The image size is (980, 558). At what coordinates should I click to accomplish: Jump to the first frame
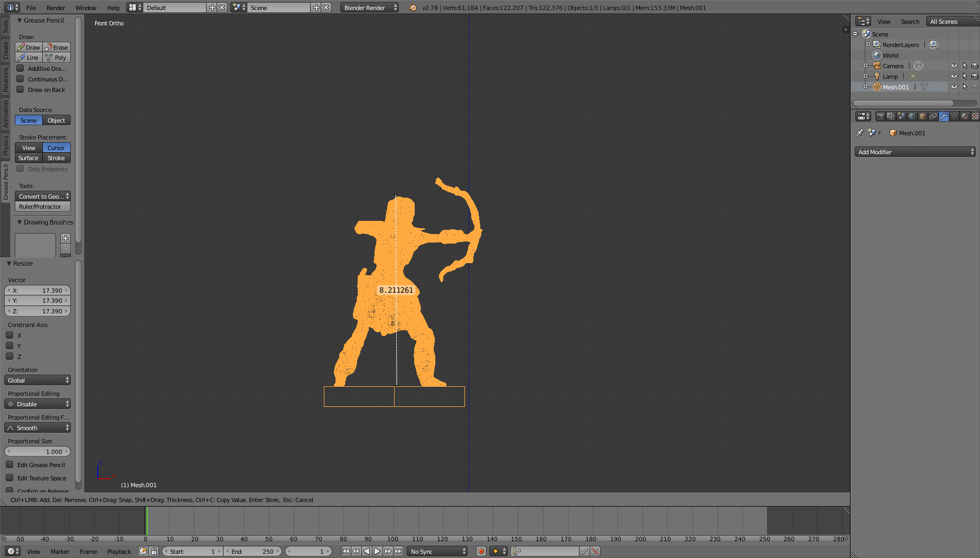tap(346, 551)
